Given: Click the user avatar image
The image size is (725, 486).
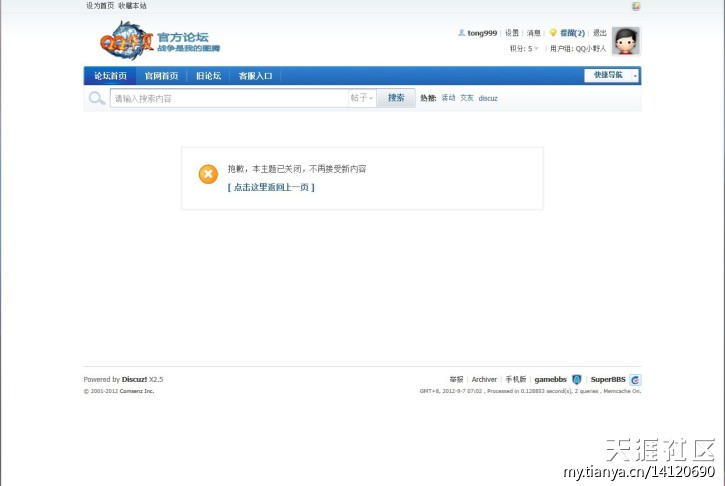Looking at the screenshot, I should pyautogui.click(x=626, y=41).
